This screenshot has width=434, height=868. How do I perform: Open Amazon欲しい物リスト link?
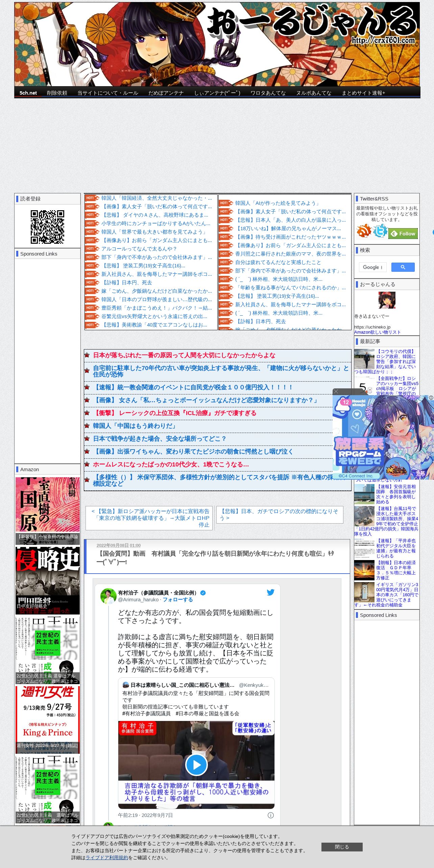(x=377, y=332)
